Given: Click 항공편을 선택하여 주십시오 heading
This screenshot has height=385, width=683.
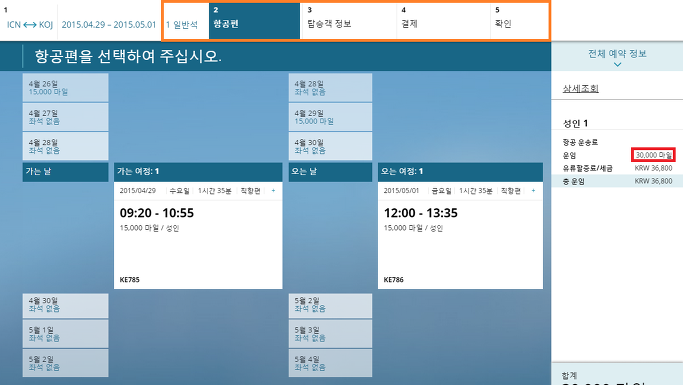Looking at the screenshot, I should click(128, 57).
